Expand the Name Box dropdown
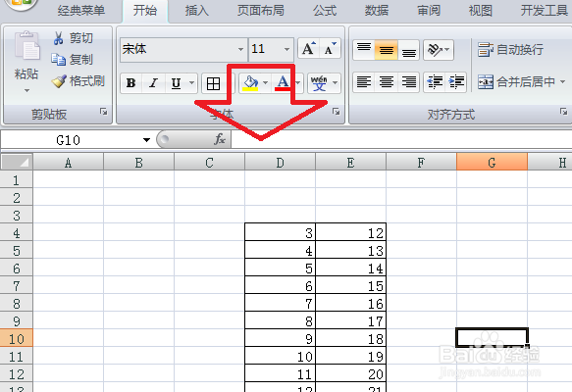 pyautogui.click(x=146, y=140)
